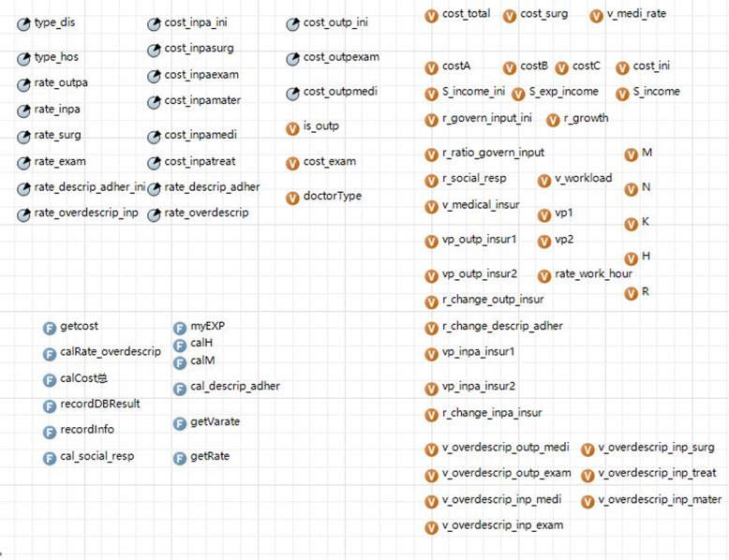Click the doctorType variable icon
The image size is (729, 560).
[292, 197]
